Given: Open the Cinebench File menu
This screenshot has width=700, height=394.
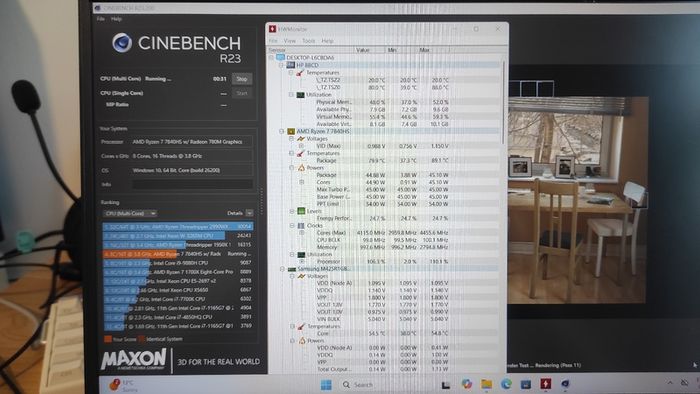Looking at the screenshot, I should 101,19.
